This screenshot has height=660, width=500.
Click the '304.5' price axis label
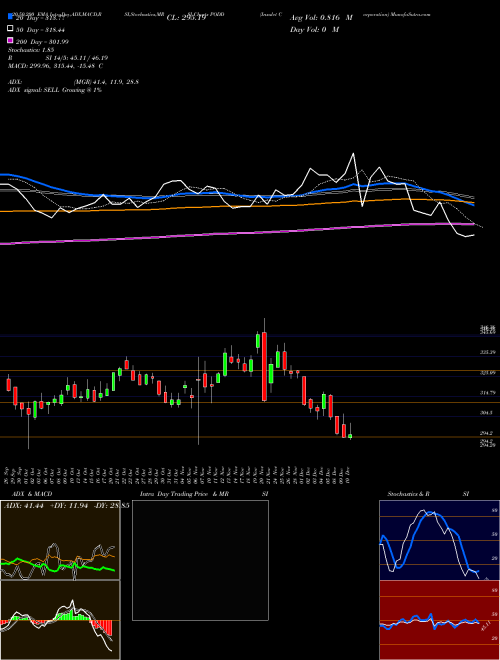486,413
